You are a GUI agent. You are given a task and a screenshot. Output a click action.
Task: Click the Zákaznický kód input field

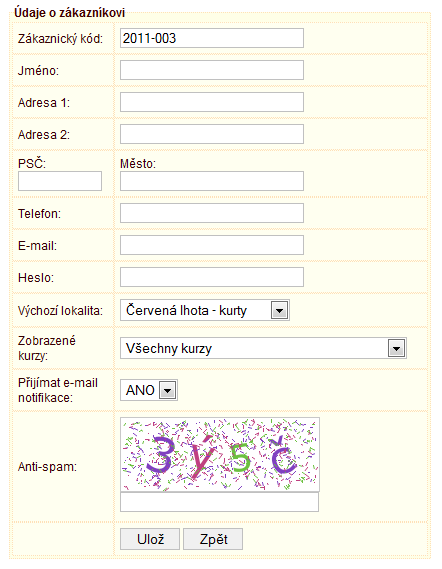pos(212,38)
